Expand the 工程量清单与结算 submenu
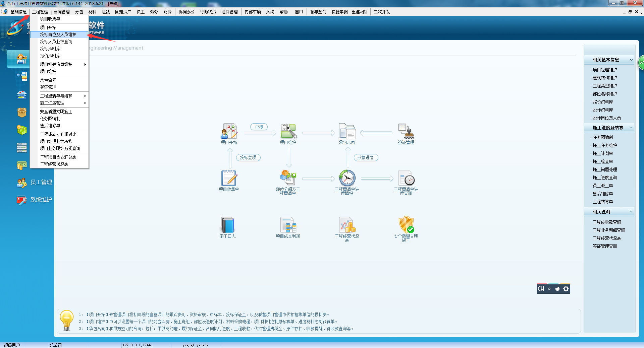Screen dimensions: 644x348 click(59, 96)
